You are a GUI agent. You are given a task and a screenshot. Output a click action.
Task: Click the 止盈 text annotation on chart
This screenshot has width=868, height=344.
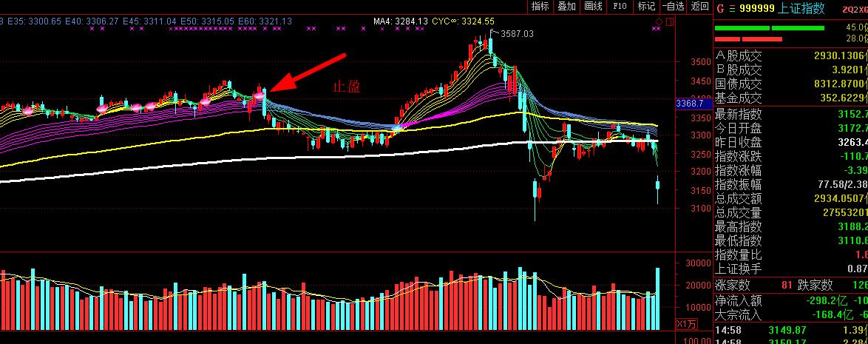point(347,87)
